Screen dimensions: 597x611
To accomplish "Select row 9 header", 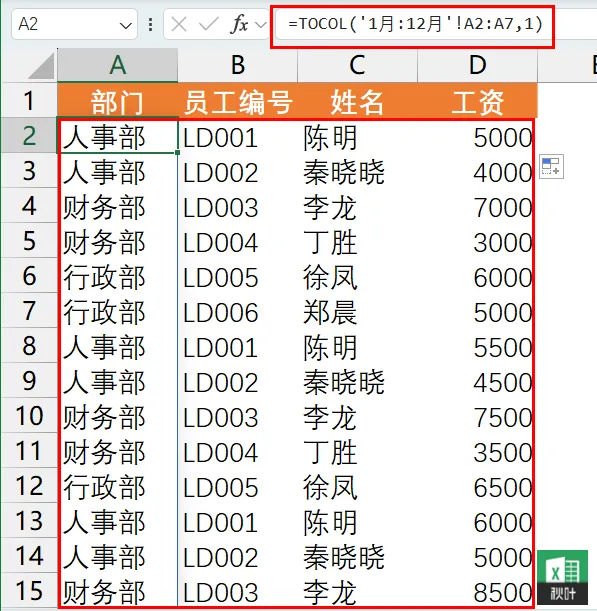I will click(x=29, y=381).
